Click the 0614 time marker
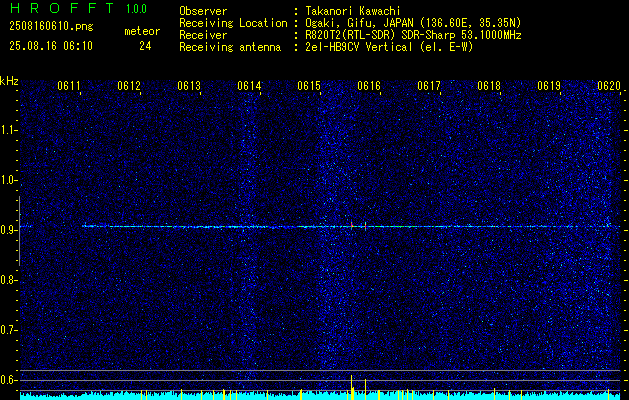Screen dimensions: 629x400 point(249,86)
